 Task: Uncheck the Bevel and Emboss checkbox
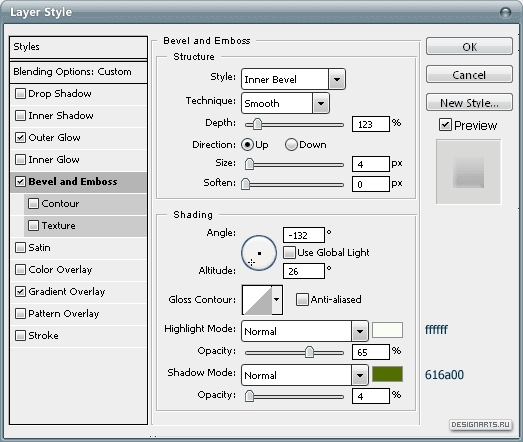(x=20, y=181)
